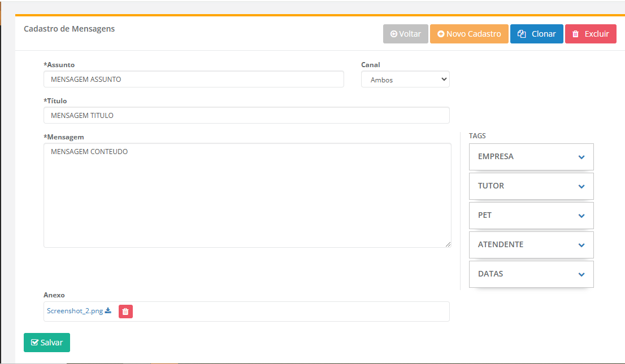Expand the PET tags section

(x=531, y=216)
